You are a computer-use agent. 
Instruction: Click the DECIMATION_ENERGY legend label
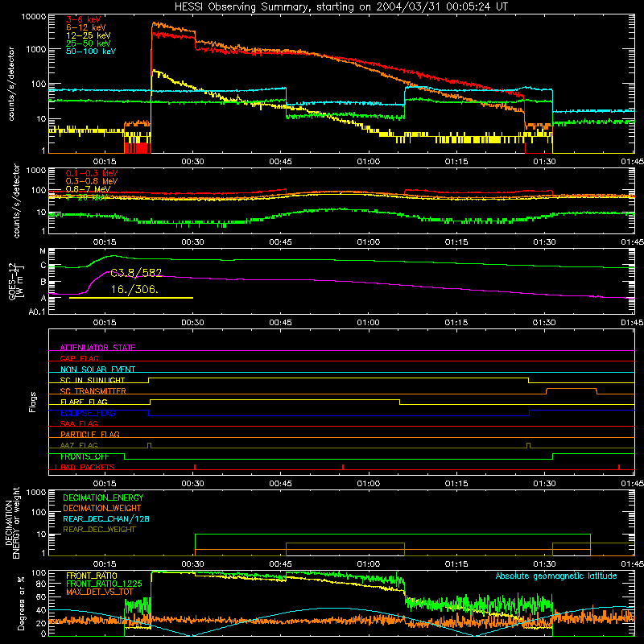coord(103,497)
